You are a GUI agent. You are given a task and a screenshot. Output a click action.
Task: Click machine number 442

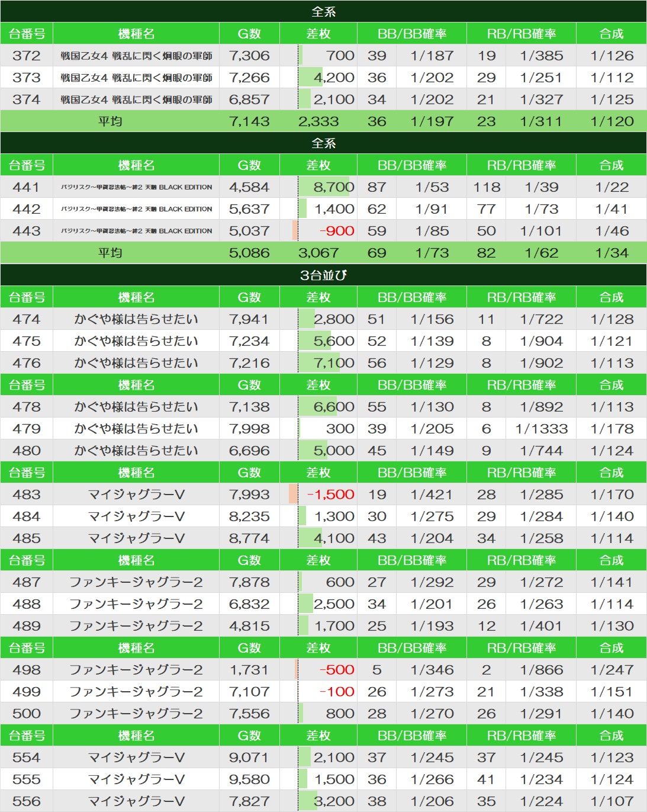point(27,209)
